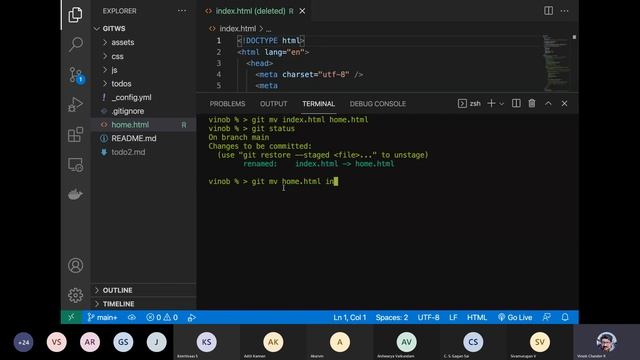Image resolution: width=640 pixels, height=360 pixels.
Task: Switch to the PROBLEMS tab
Action: 227,104
